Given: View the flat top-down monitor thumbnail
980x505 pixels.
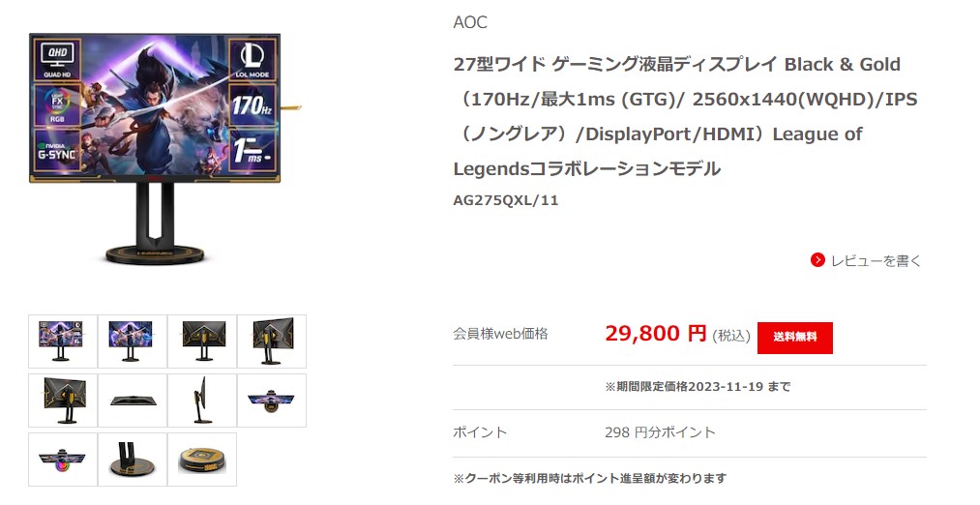Looking at the screenshot, I should 133,401.
